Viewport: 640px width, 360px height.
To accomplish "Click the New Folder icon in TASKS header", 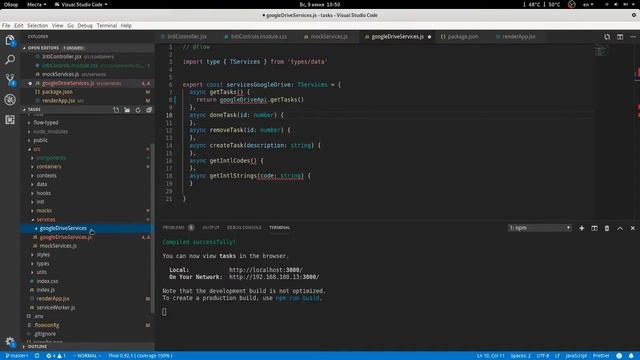I will click(x=127, y=110).
